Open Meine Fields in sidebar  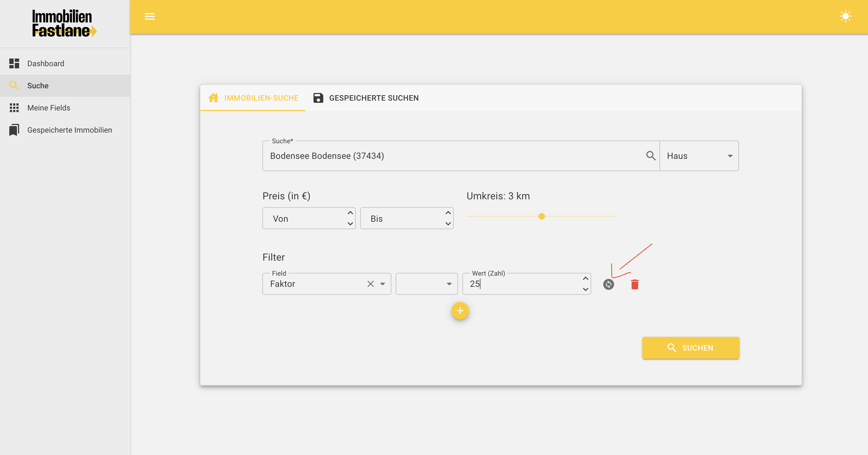click(49, 108)
